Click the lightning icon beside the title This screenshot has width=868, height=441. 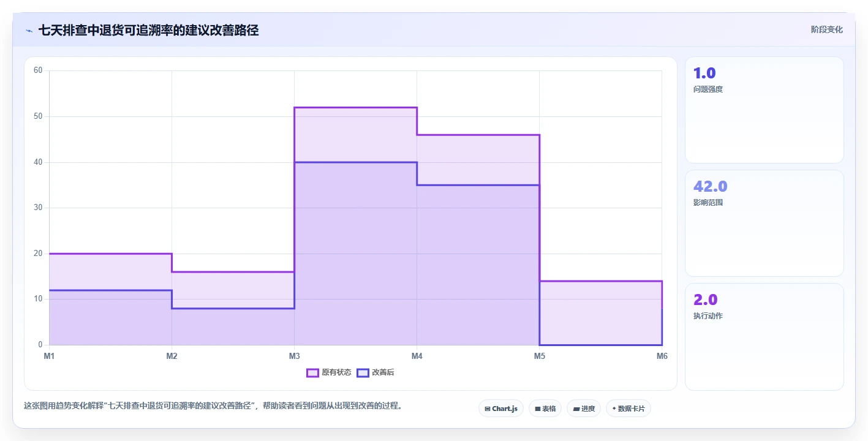(29, 30)
